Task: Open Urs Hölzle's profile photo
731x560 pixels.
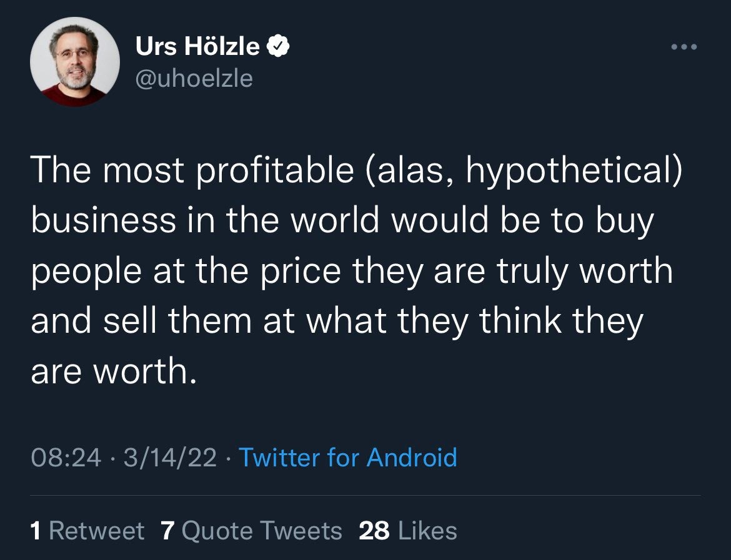Action: pyautogui.click(x=75, y=62)
